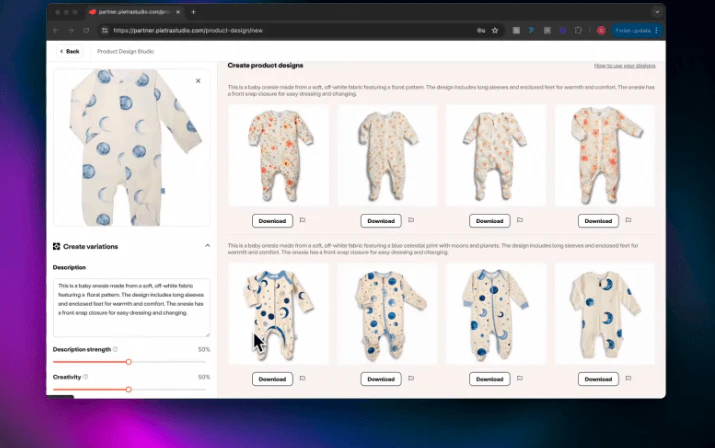Go Back from Product Design Studio
The image size is (715, 448).
(x=70, y=51)
